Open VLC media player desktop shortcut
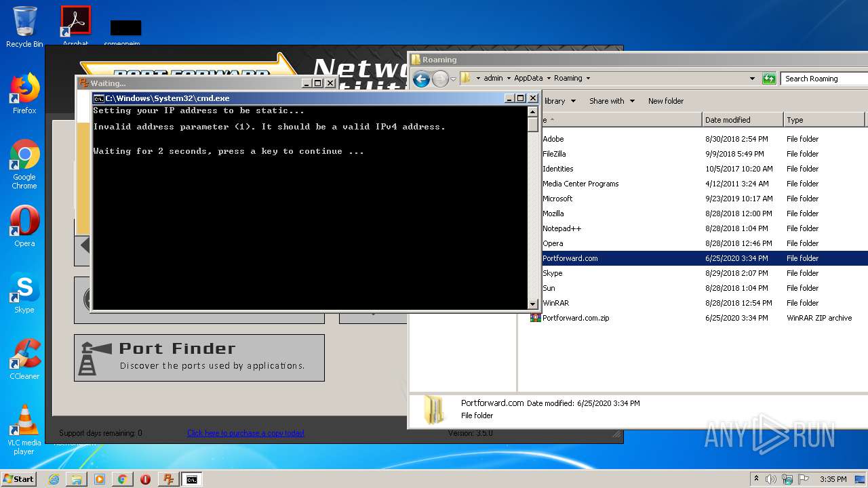868x488 pixels. 24,430
